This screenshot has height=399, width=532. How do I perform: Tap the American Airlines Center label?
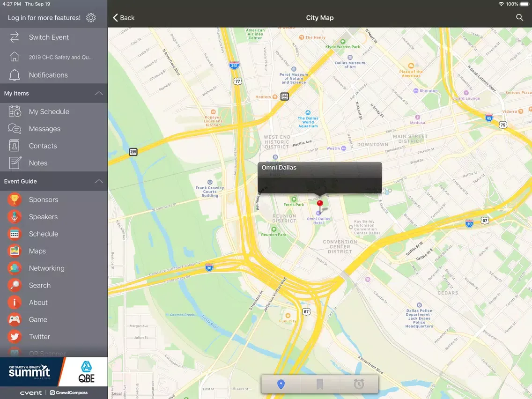pyautogui.click(x=255, y=34)
